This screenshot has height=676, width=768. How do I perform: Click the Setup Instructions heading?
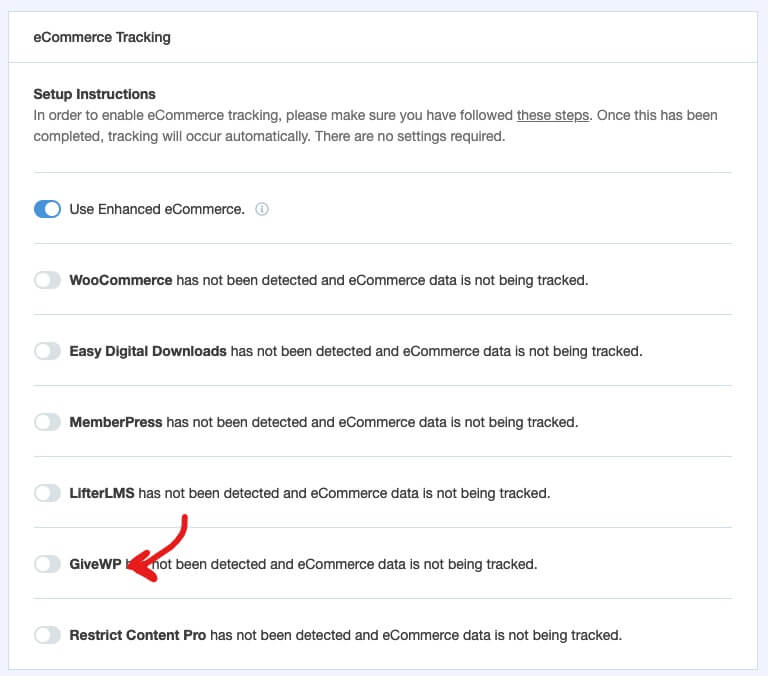(95, 94)
